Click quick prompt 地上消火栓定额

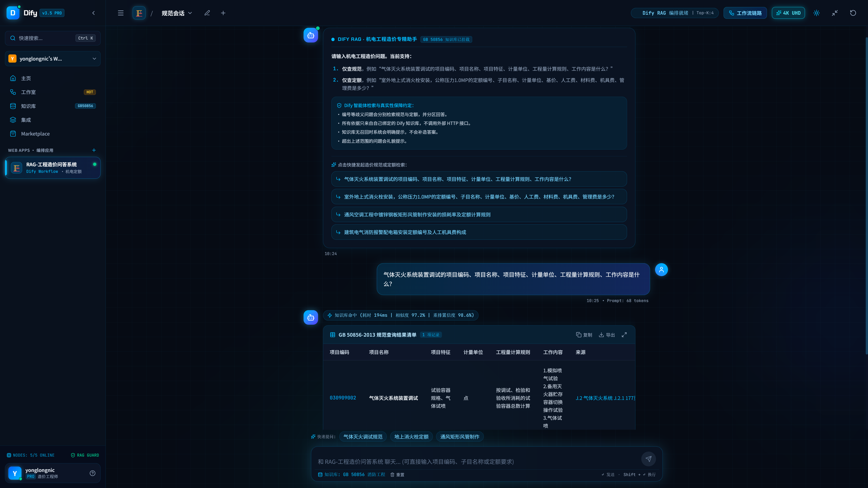411,437
